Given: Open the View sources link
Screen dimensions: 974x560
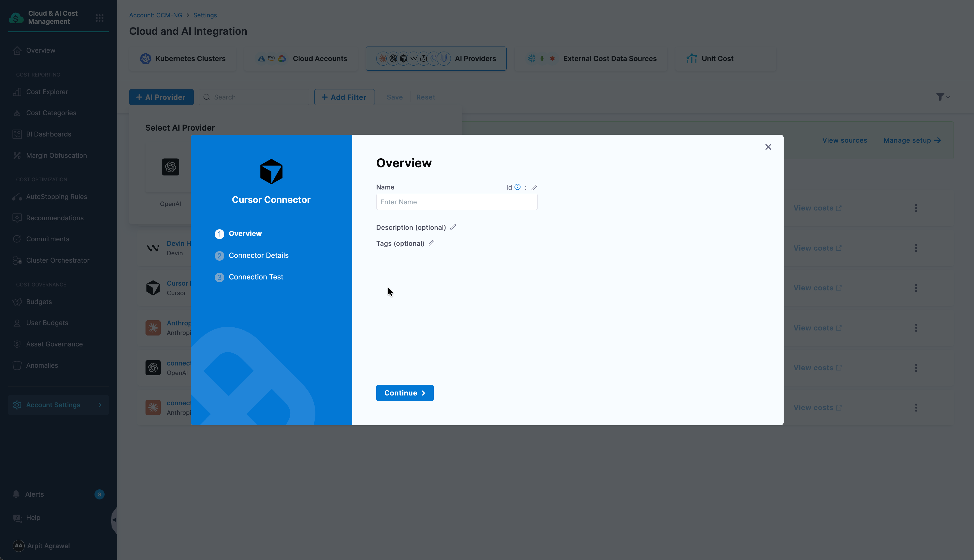Looking at the screenshot, I should tap(844, 140).
